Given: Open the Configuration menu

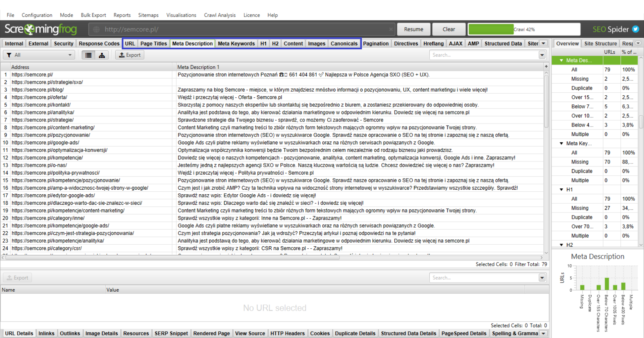Looking at the screenshot, I should click(37, 15).
